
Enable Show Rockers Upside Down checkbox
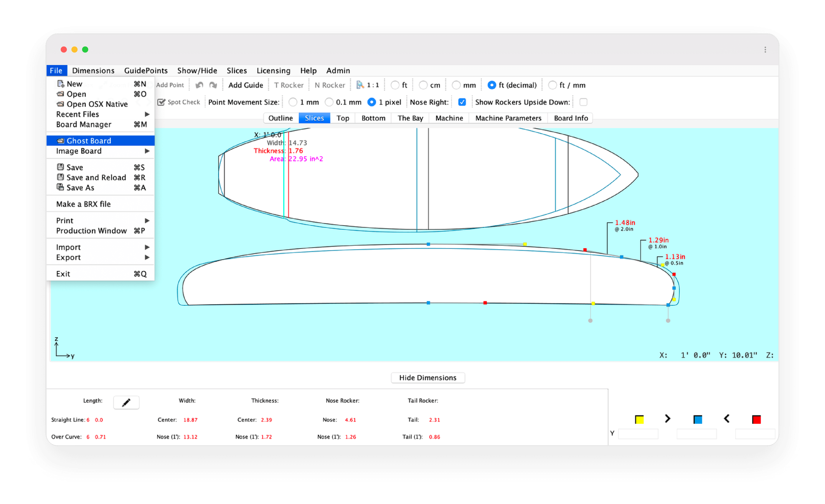coord(583,102)
